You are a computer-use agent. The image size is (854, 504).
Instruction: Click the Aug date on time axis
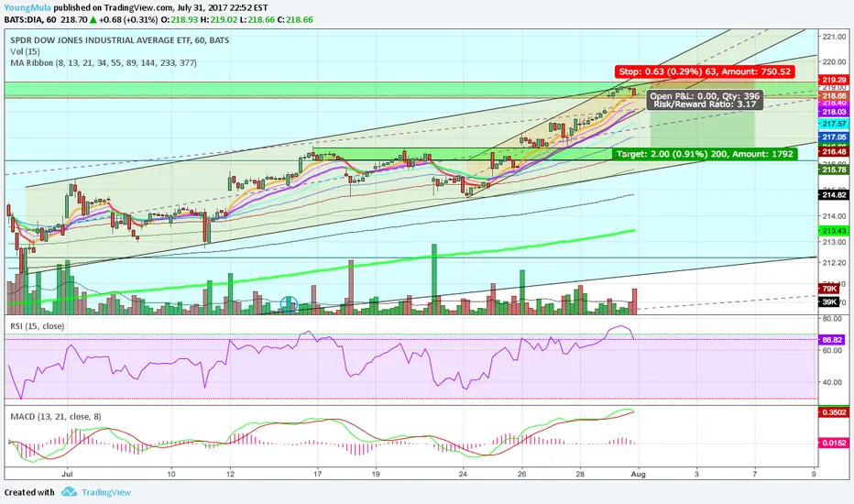pyautogui.click(x=639, y=474)
